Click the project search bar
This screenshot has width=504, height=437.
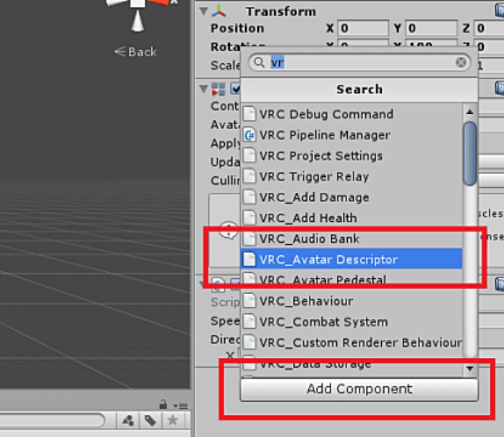(51, 420)
